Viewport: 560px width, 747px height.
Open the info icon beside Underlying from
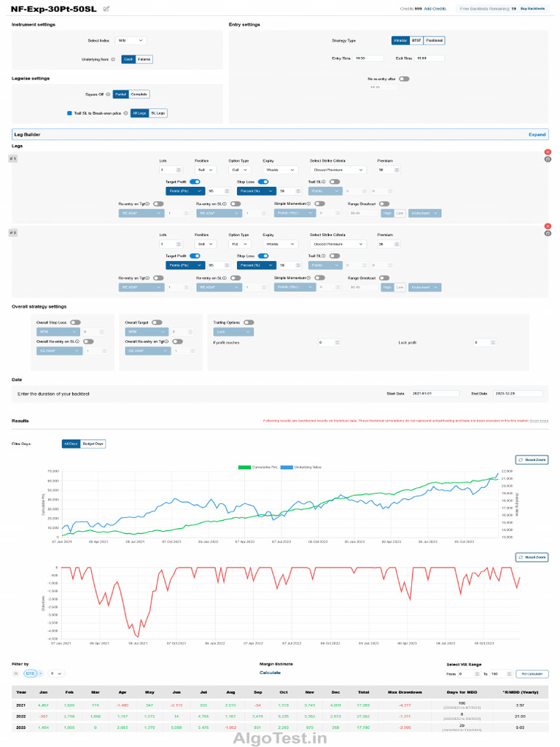113,60
